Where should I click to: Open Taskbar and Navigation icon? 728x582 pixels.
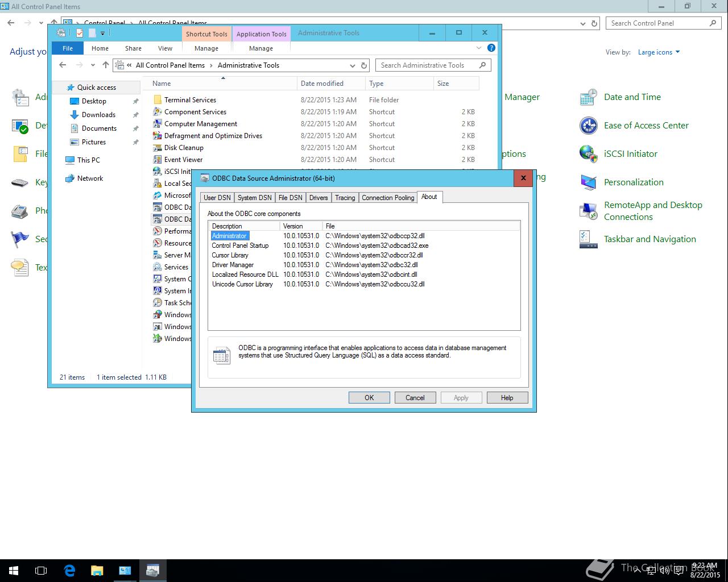pyautogui.click(x=588, y=239)
